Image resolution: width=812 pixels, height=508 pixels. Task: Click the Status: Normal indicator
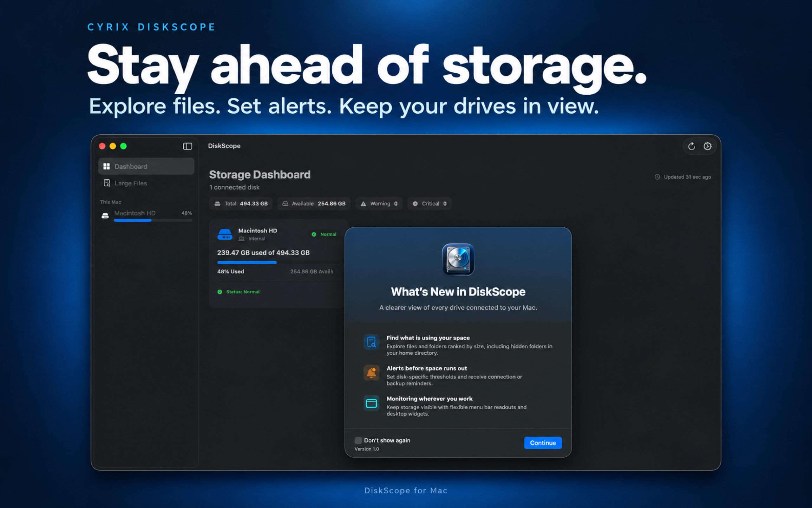tap(239, 292)
